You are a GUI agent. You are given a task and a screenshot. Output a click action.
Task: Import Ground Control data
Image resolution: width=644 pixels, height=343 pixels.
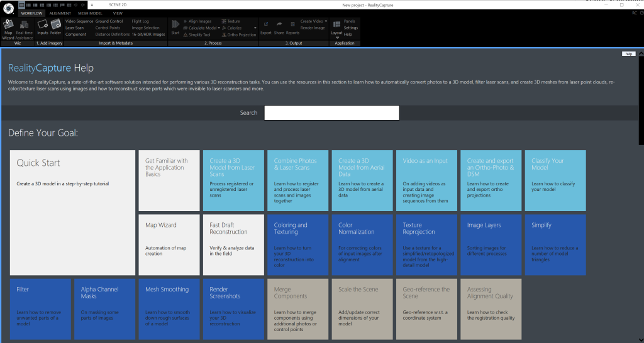pyautogui.click(x=109, y=21)
